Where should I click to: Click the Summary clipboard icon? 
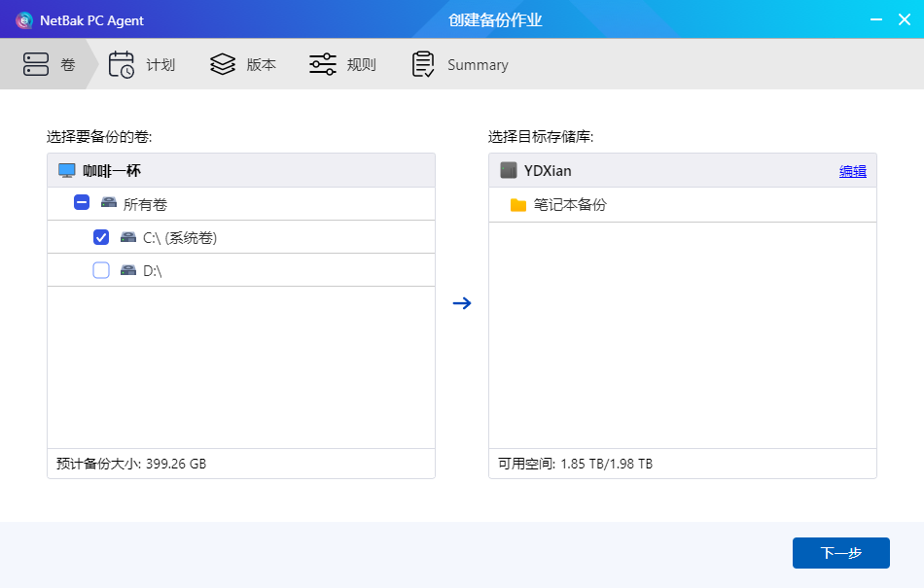coord(423,65)
